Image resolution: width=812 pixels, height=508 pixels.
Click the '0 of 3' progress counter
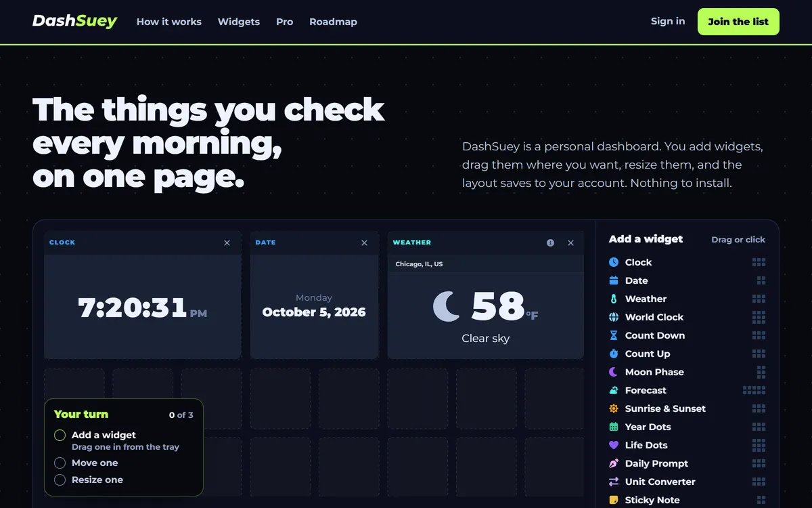[181, 415]
